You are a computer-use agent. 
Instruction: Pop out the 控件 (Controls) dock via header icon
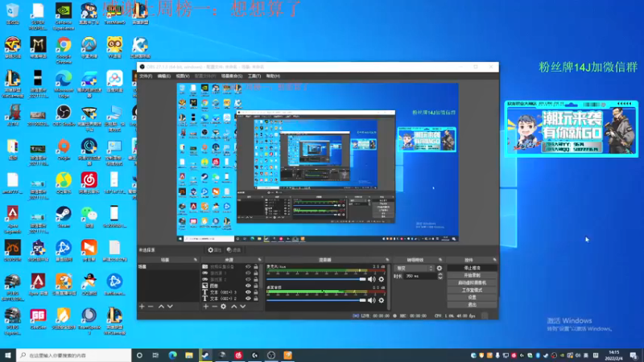494,260
